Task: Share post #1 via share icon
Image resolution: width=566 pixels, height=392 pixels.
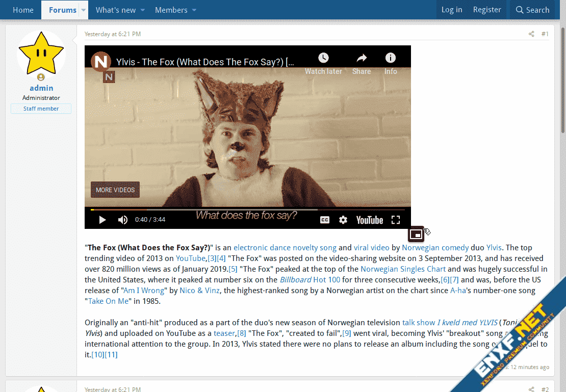Action: [x=531, y=34]
